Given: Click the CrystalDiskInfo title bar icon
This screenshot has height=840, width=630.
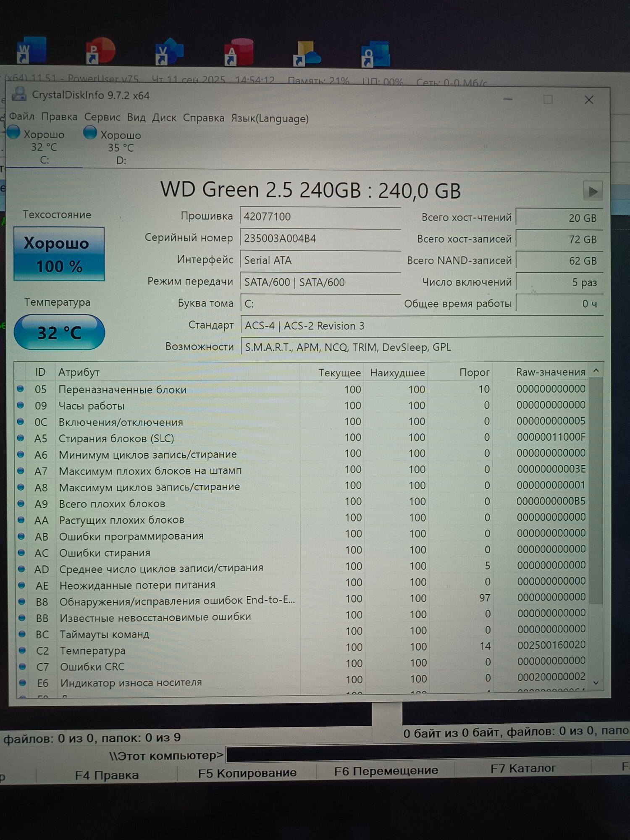Looking at the screenshot, I should point(19,94).
